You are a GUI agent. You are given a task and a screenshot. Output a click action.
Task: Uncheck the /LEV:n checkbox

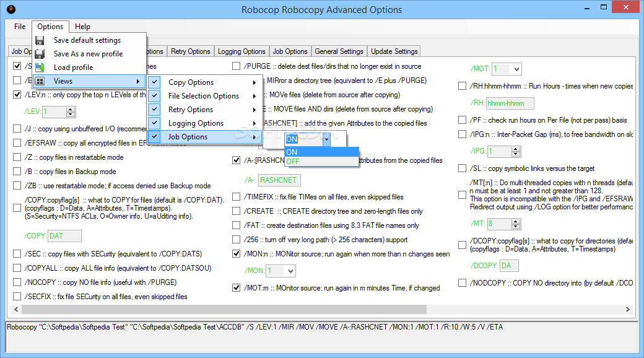click(17, 95)
